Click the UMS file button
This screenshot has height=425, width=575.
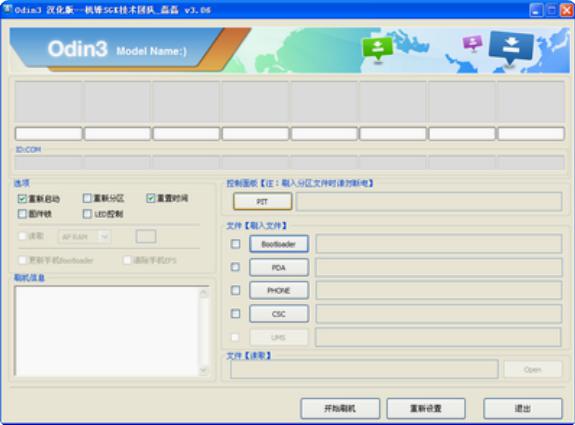[x=279, y=337]
